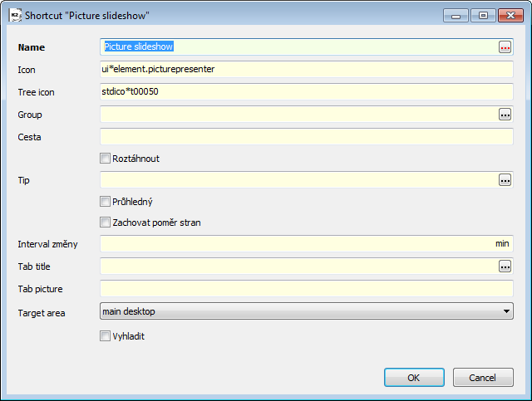This screenshot has height=401, width=532.
Task: Maximize the Shortcut dialog window
Action: (x=483, y=16)
